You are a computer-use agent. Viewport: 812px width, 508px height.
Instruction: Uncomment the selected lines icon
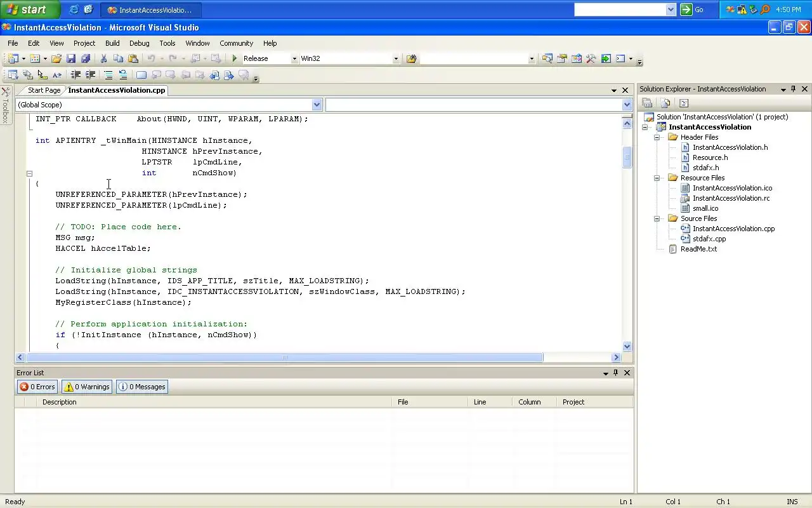pyautogui.click(x=123, y=75)
